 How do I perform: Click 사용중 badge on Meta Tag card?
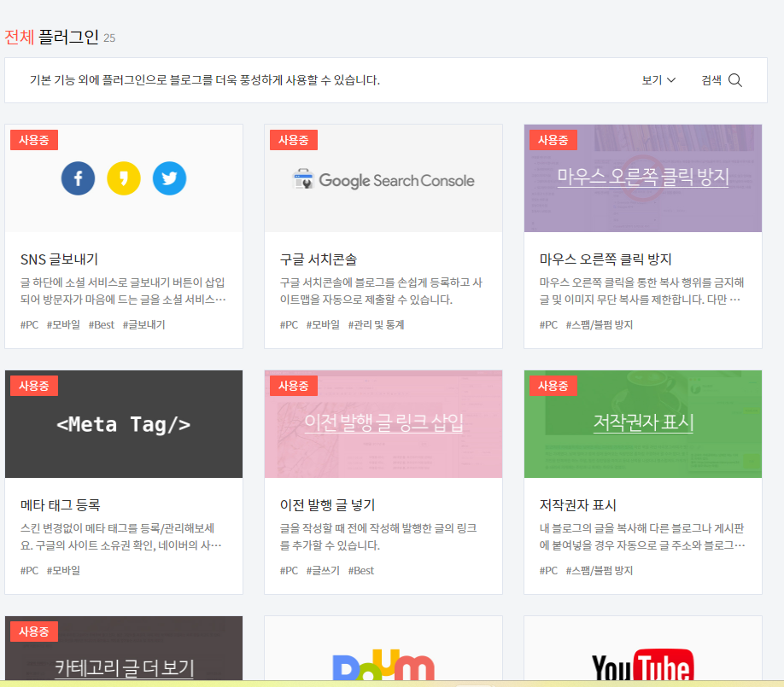(x=34, y=386)
